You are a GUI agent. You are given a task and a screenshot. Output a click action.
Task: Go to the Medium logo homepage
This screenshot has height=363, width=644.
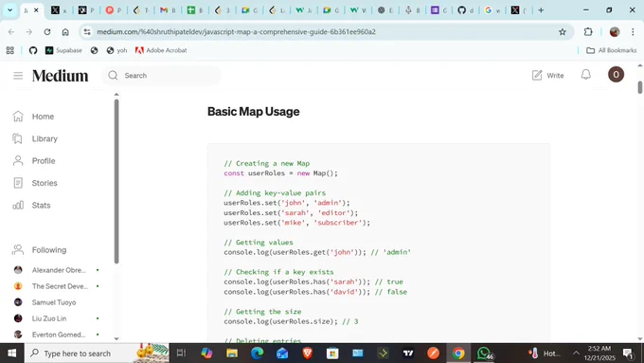61,76
